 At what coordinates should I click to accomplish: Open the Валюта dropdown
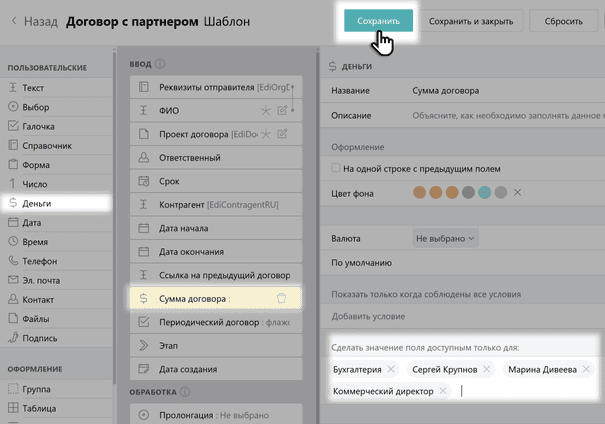445,238
